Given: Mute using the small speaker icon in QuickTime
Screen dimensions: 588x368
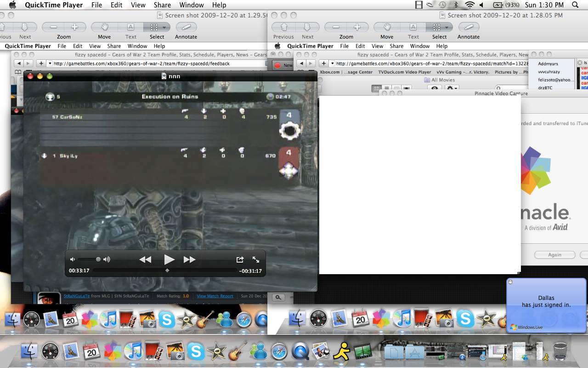Looking at the screenshot, I should pyautogui.click(x=73, y=259).
